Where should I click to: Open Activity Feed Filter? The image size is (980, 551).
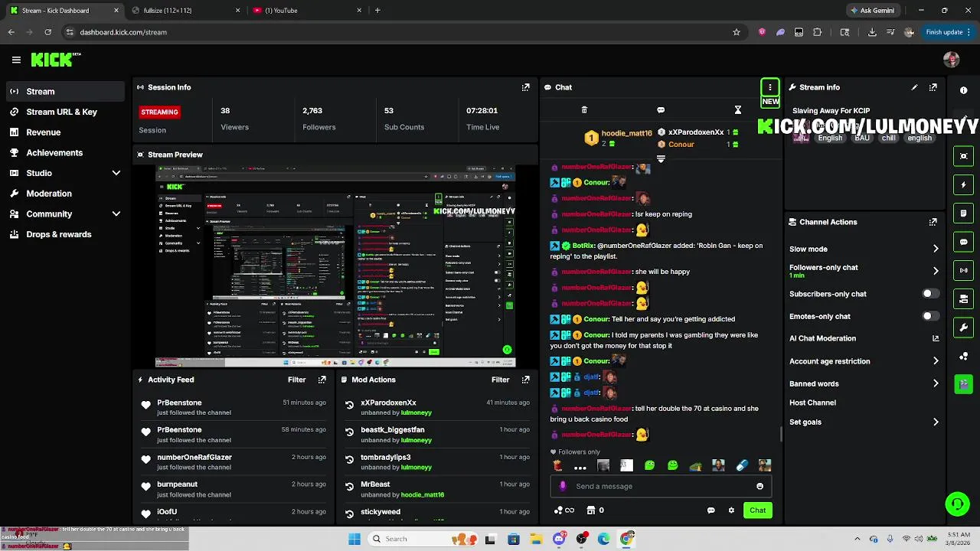point(296,380)
